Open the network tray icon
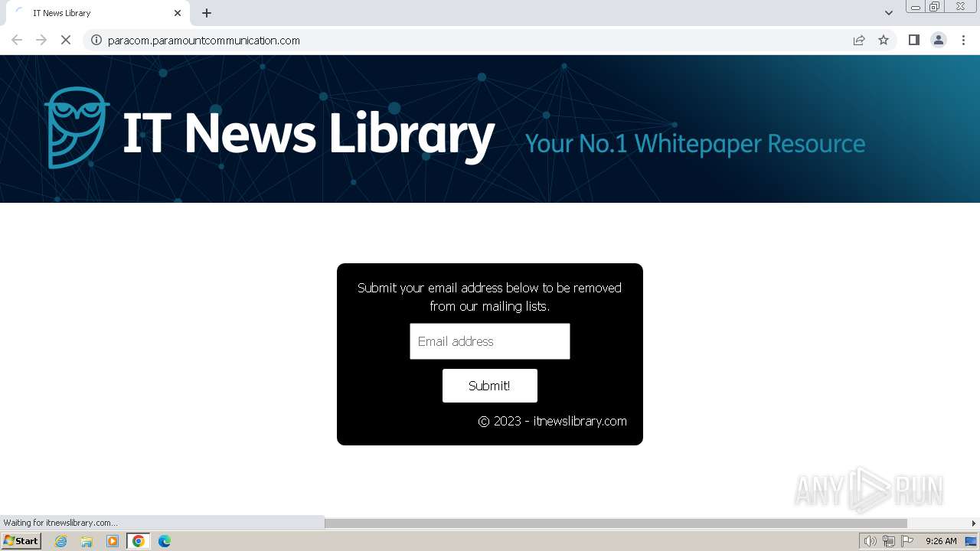Viewport: 980px width, 551px height. [889, 541]
